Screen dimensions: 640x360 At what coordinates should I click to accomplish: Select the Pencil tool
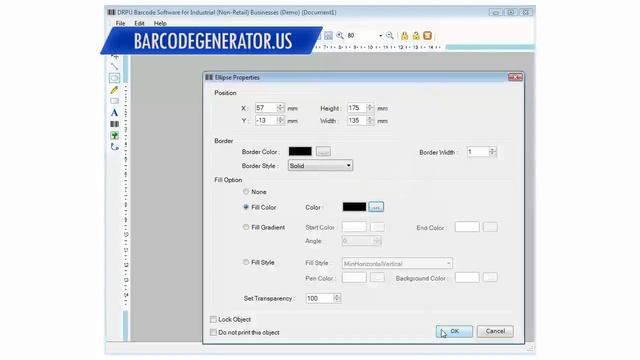click(x=114, y=89)
